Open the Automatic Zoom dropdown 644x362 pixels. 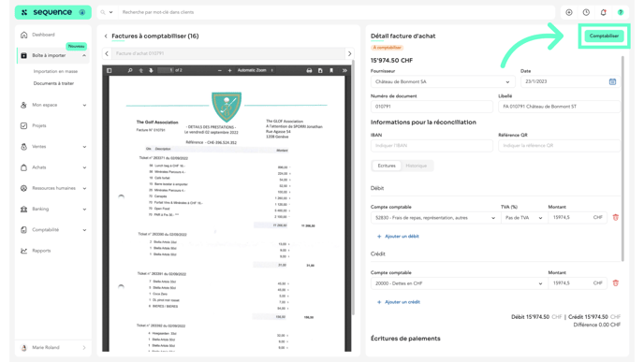tap(256, 70)
